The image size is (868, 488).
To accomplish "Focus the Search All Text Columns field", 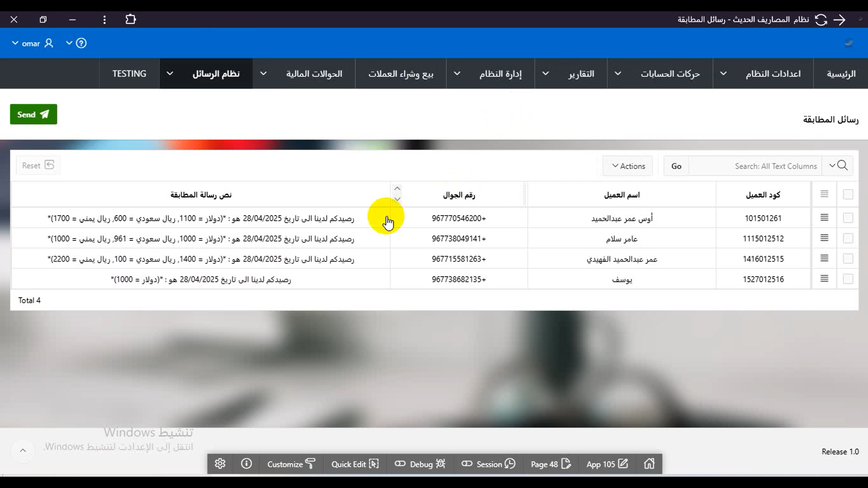I will coord(755,166).
